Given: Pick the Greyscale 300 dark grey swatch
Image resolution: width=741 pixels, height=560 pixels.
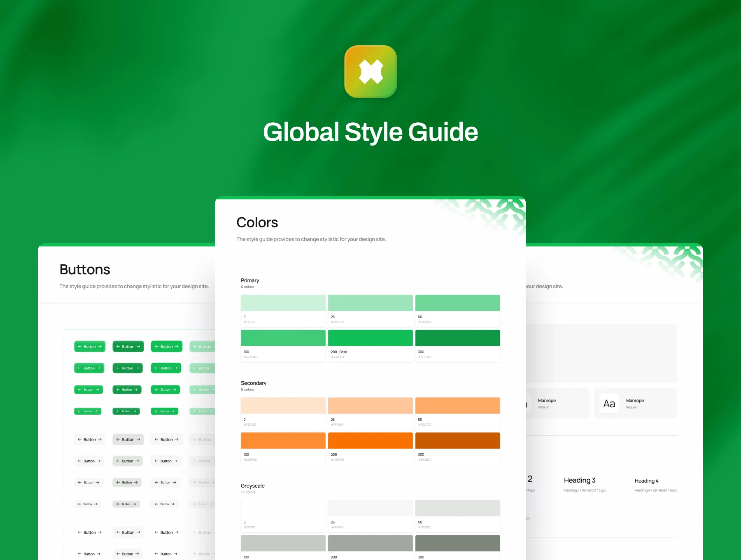Looking at the screenshot, I should tap(458, 543).
